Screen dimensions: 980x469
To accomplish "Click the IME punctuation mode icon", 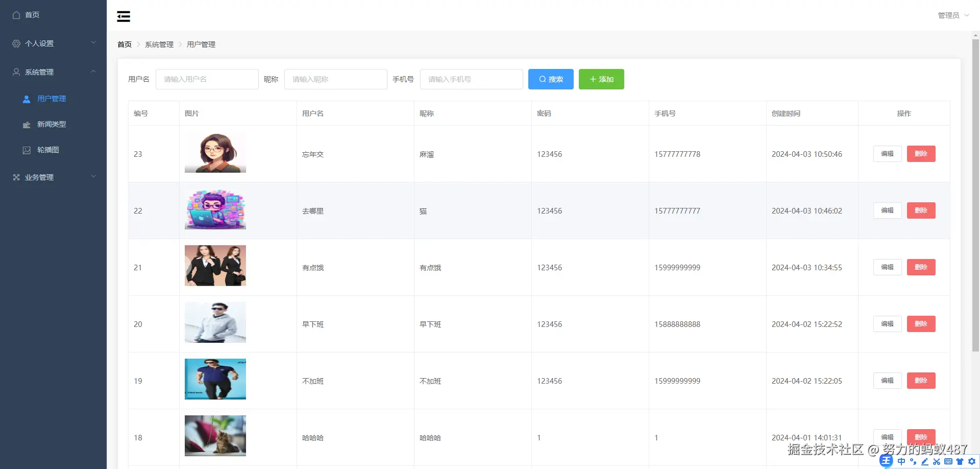I will 913,461.
